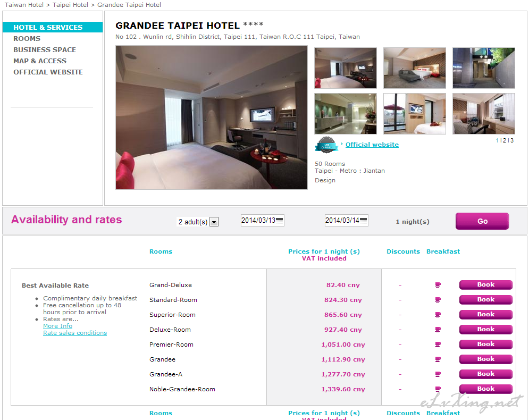Image resolution: width=529 pixels, height=420 pixels.
Task: Open the MAP & ACCESS section
Action: (x=40, y=61)
